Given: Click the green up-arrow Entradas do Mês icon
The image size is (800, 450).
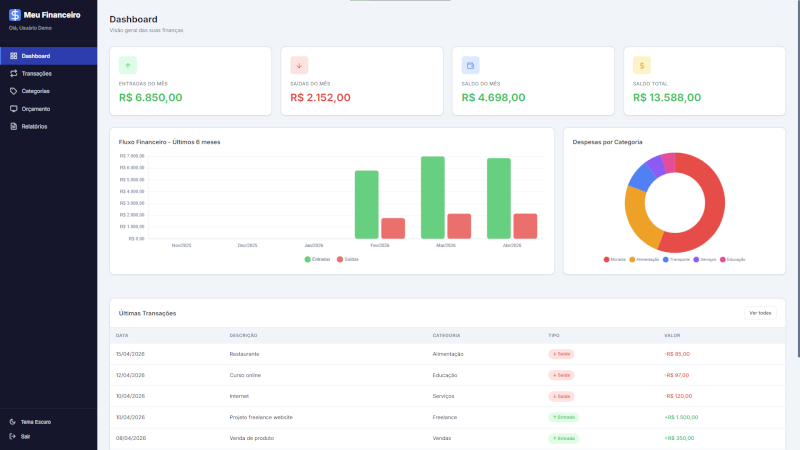Looking at the screenshot, I should (128, 65).
